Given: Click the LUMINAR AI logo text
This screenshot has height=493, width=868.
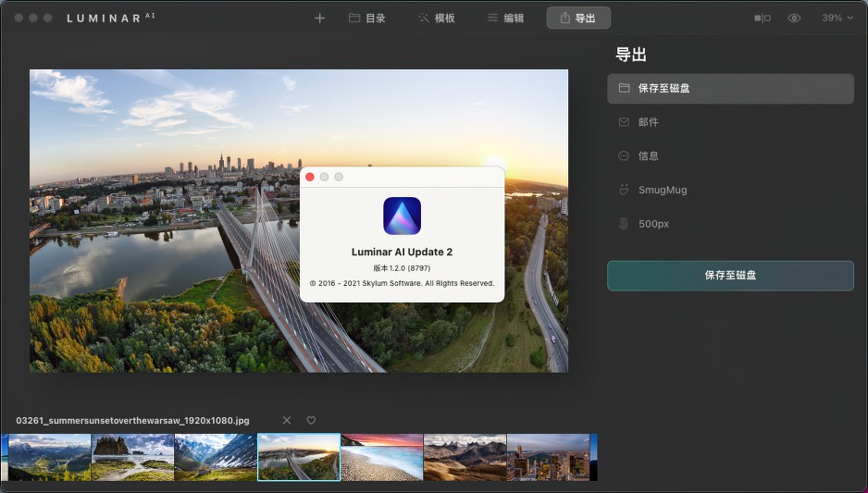Looking at the screenshot, I should tap(111, 18).
